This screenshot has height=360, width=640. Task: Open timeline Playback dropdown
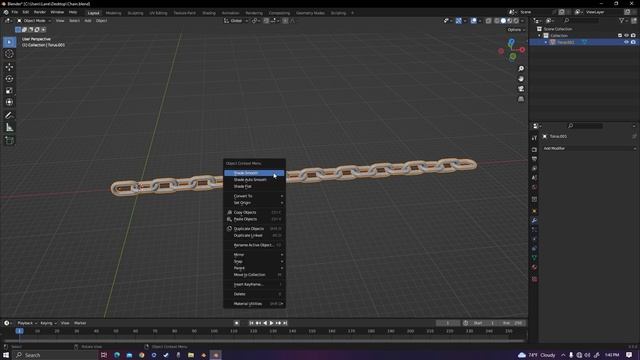[27, 323]
